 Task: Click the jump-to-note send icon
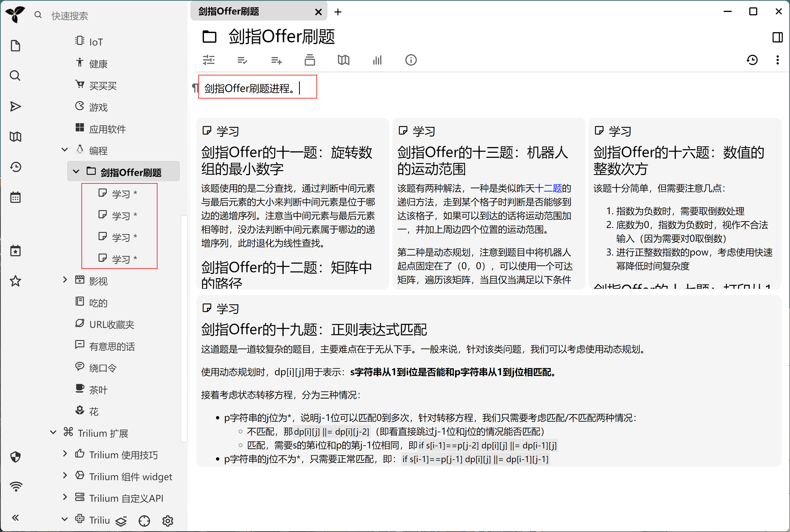15,107
